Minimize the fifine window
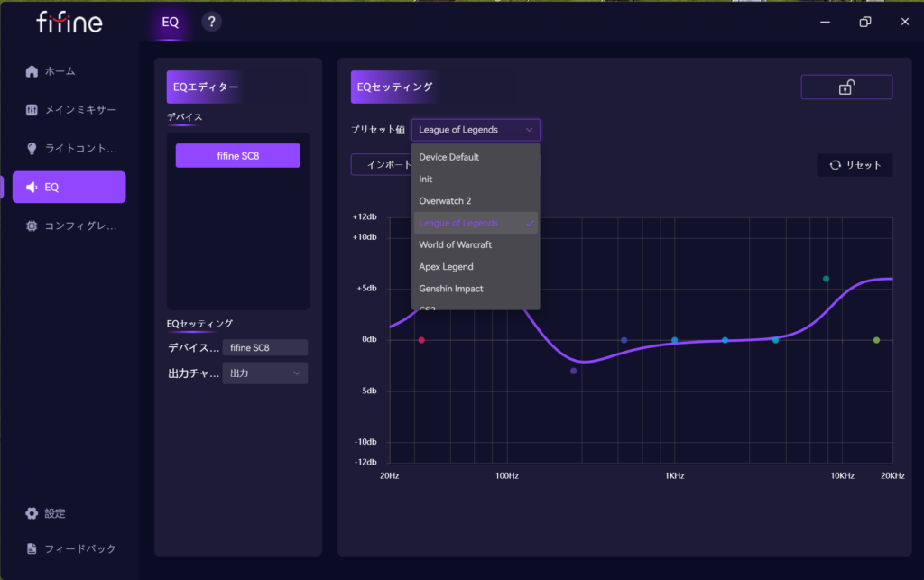The width and height of the screenshot is (924, 580). 825,22
